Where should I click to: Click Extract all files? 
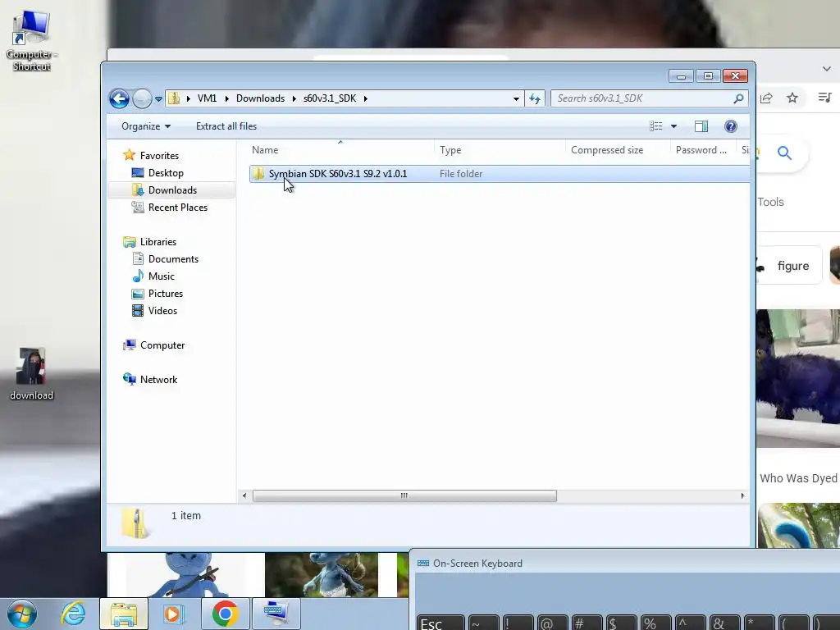click(x=226, y=126)
